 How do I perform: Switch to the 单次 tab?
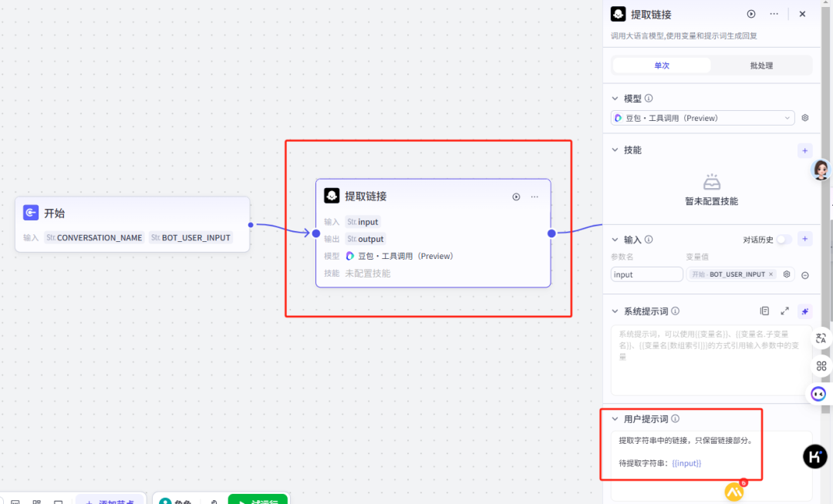point(662,66)
